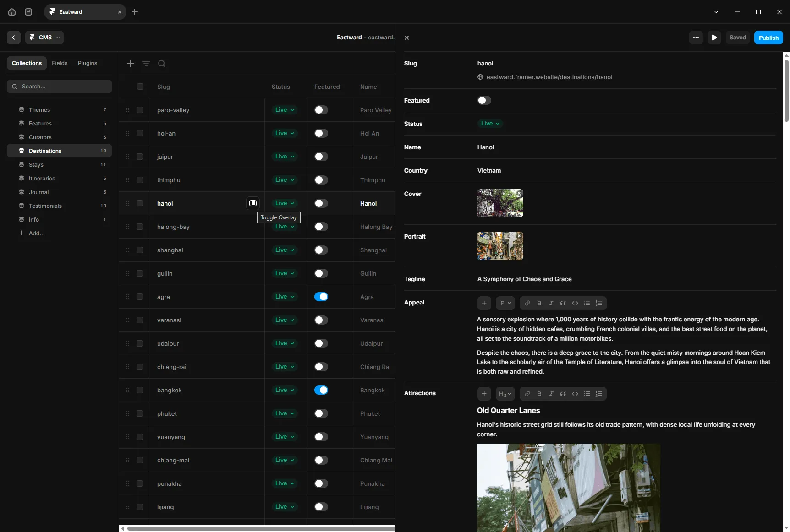Click the preview play button

tap(714, 38)
